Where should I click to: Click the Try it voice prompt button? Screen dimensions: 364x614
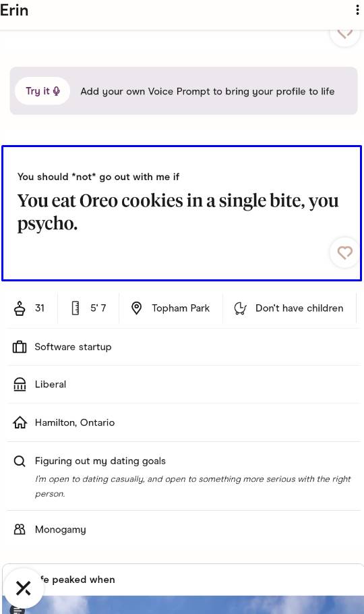(42, 91)
